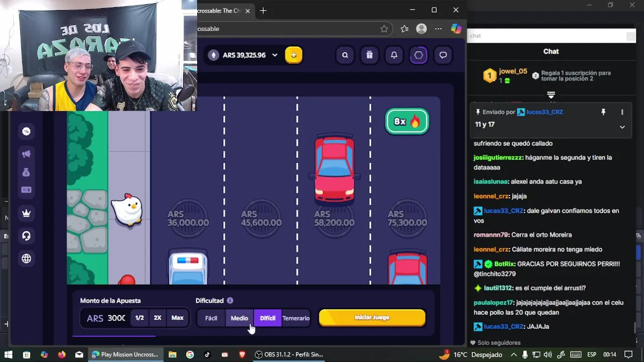Screen dimensions: 644x362
Task: Expand the ARS balance currency dropdown
Action: 275,55
